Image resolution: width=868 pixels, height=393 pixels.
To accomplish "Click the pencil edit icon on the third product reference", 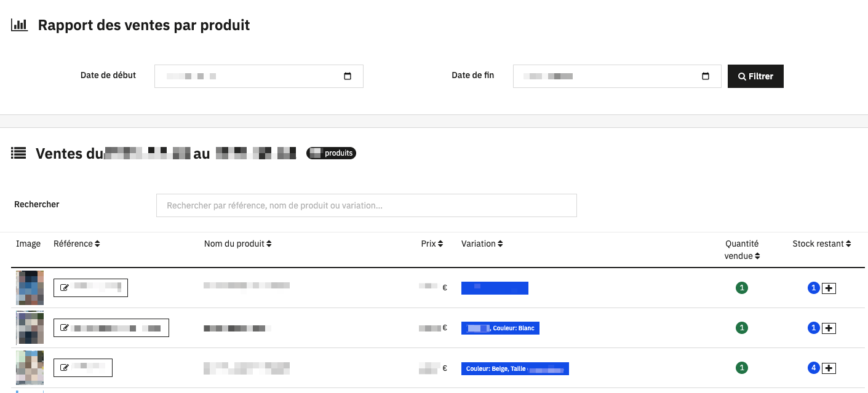I will pyautogui.click(x=65, y=367).
